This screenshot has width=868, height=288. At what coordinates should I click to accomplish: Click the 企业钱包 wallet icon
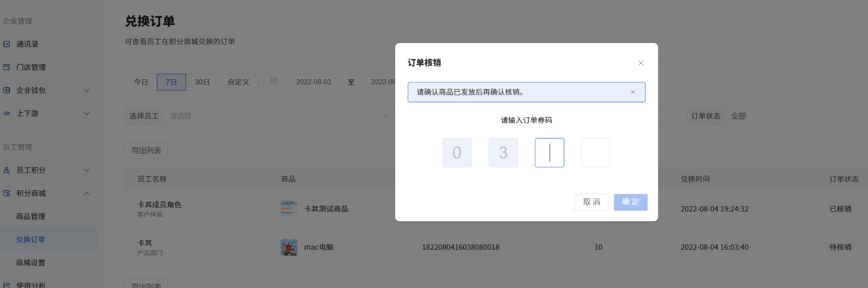tap(7, 90)
